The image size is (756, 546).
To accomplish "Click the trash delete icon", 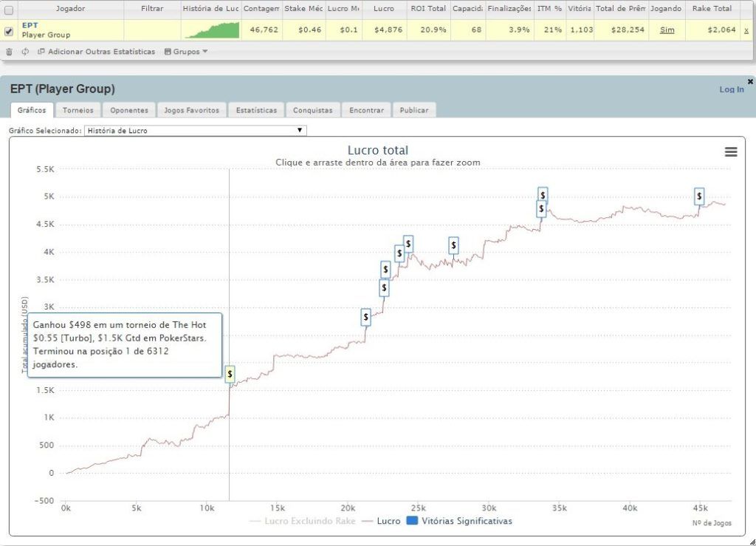I will pyautogui.click(x=9, y=52).
